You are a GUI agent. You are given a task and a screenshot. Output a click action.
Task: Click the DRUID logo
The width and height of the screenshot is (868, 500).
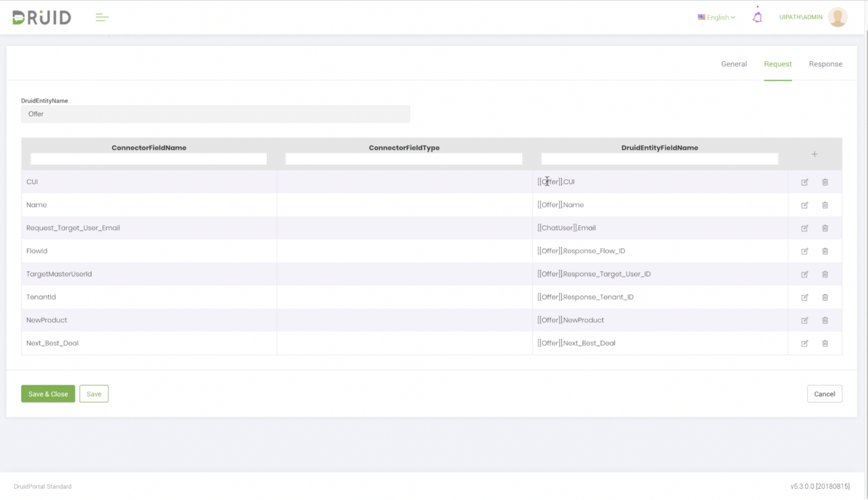41,17
